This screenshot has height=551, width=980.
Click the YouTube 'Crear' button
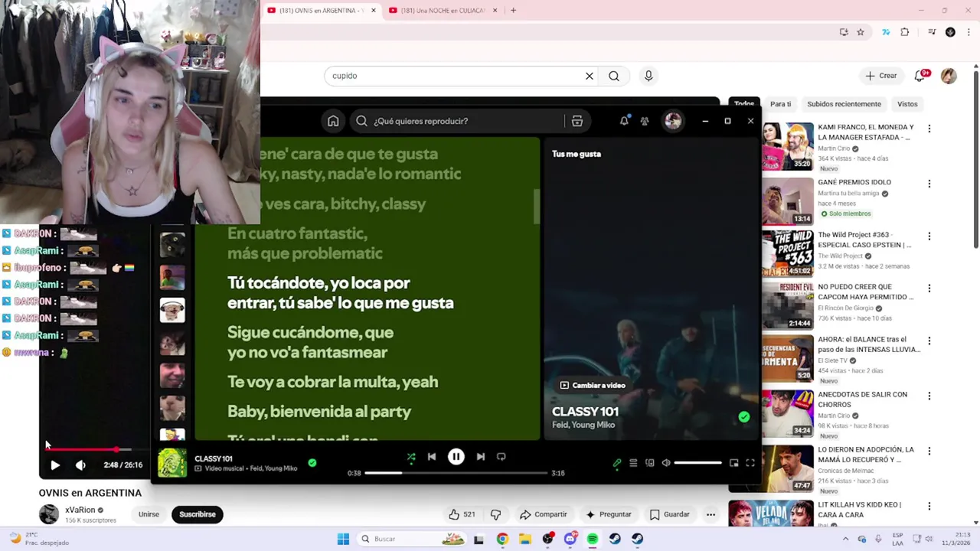(x=881, y=76)
